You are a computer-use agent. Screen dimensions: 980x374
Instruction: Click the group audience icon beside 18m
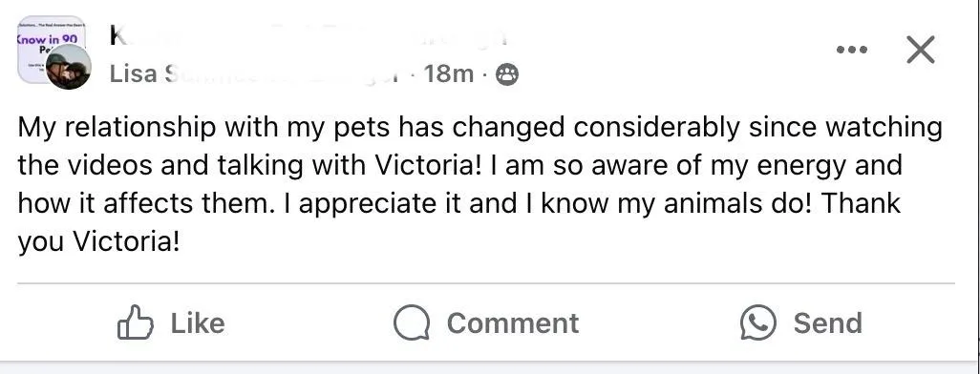pyautogui.click(x=507, y=75)
